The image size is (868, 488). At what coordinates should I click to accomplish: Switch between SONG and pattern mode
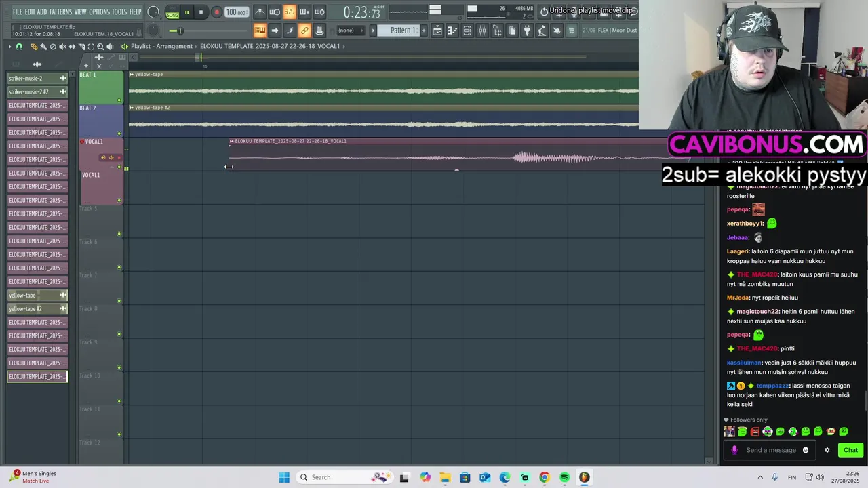coord(172,13)
